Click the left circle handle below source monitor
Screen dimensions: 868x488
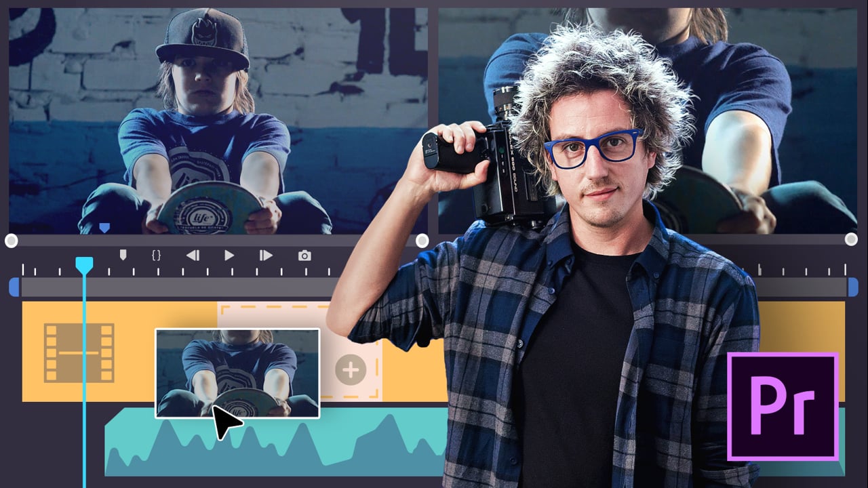11,240
